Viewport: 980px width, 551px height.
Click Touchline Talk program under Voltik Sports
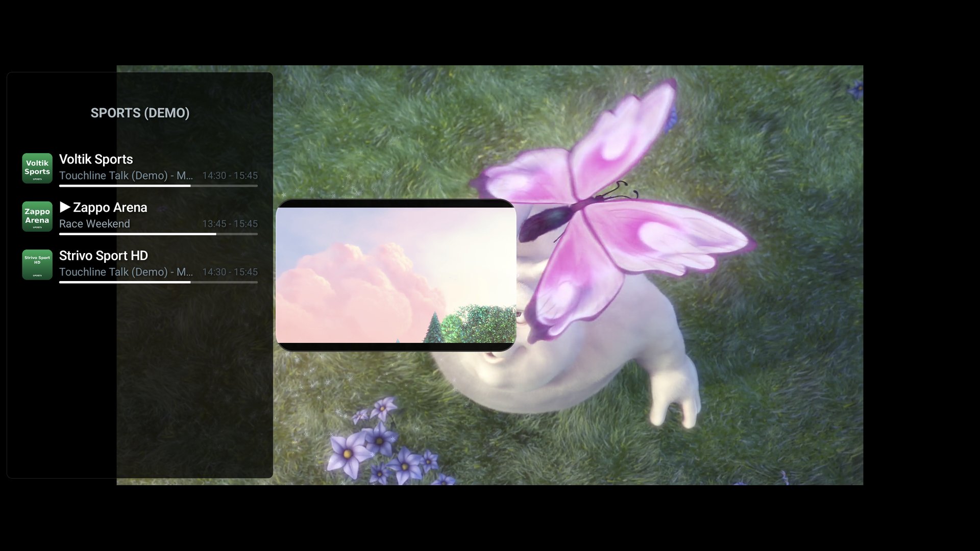pos(126,176)
